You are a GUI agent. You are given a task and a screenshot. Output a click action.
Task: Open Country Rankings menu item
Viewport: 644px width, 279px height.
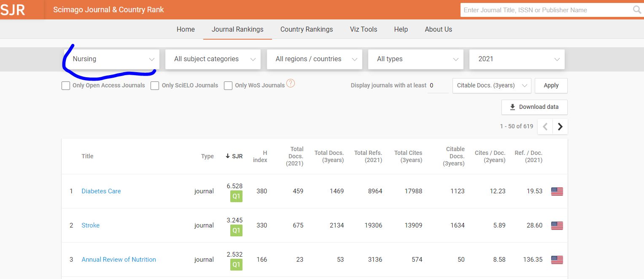tap(307, 29)
